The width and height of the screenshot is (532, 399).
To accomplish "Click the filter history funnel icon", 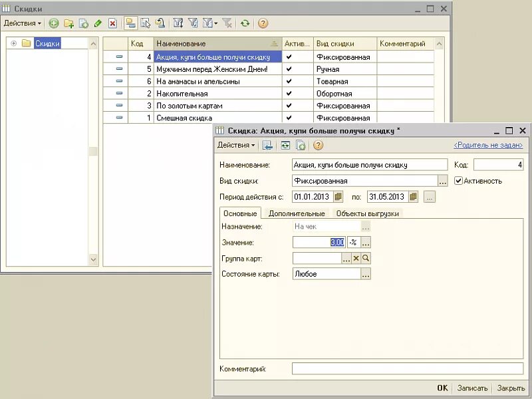I will click(207, 23).
